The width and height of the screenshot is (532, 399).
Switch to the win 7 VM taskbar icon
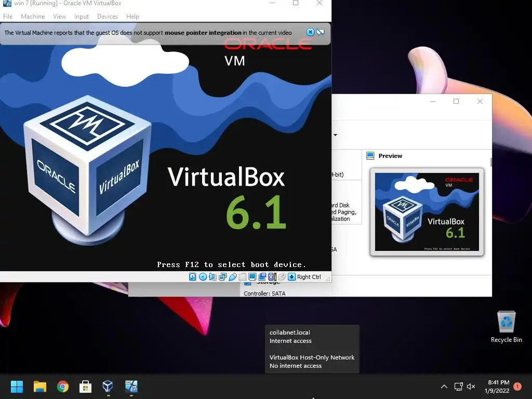(x=131, y=387)
